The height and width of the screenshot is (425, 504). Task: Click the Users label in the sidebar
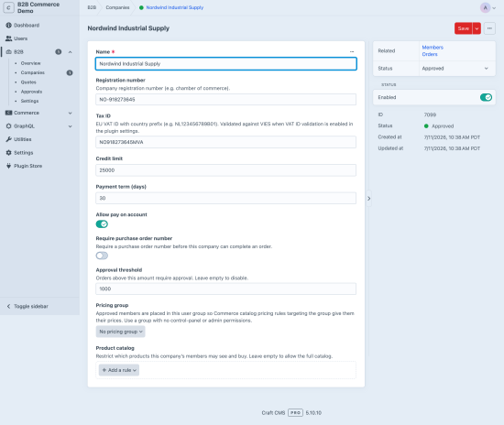point(20,38)
